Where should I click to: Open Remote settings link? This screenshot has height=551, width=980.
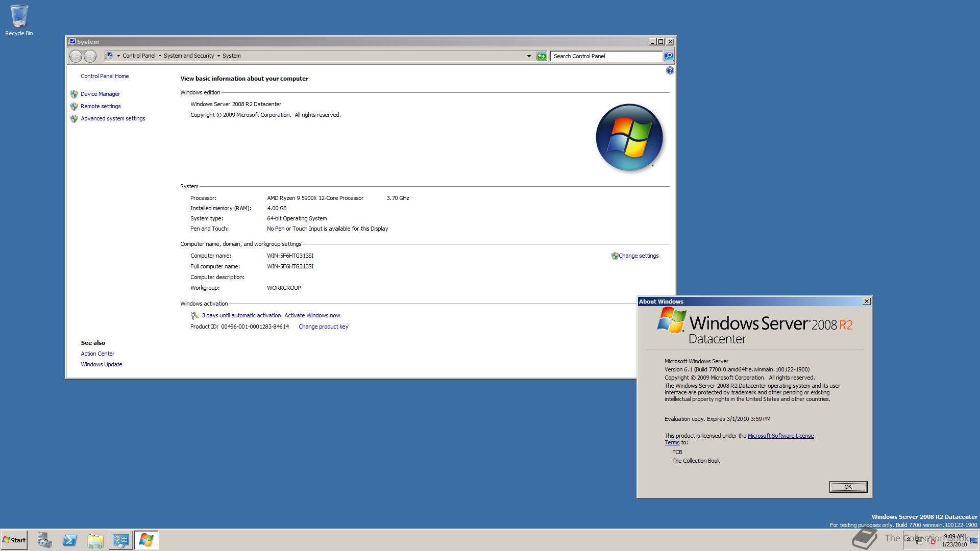101,106
